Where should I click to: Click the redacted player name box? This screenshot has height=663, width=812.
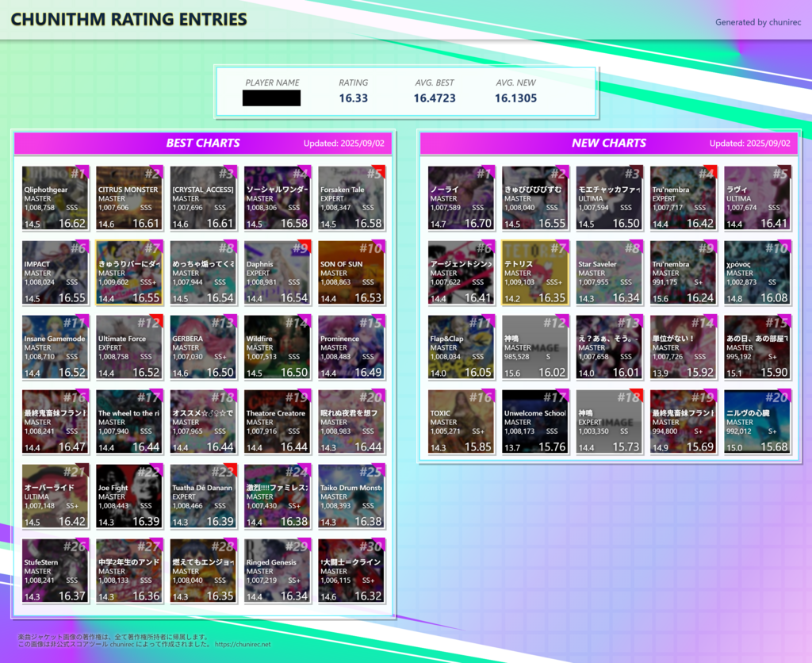point(271,98)
